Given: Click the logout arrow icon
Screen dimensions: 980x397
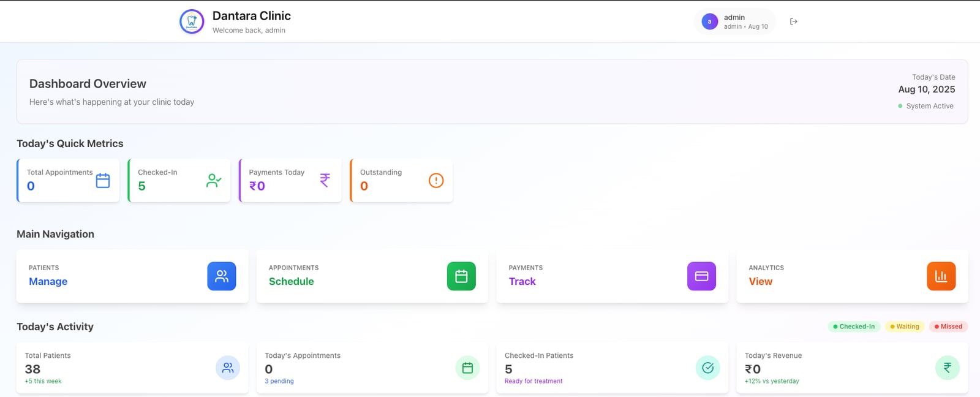Looking at the screenshot, I should click(x=794, y=21).
